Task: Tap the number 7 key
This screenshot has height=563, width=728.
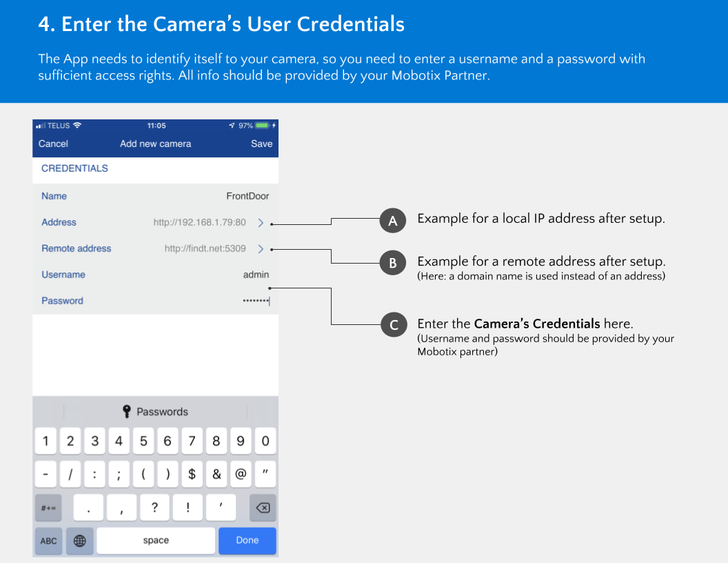Action: coord(192,441)
